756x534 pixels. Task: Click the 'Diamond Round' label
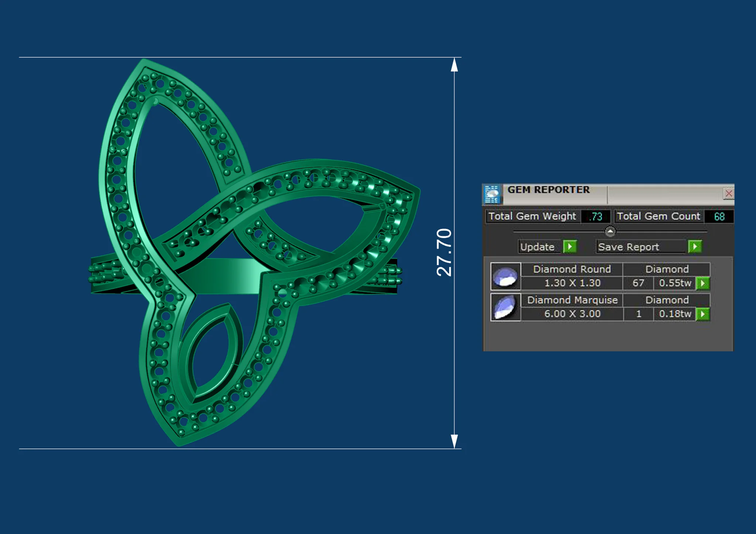pyautogui.click(x=572, y=269)
